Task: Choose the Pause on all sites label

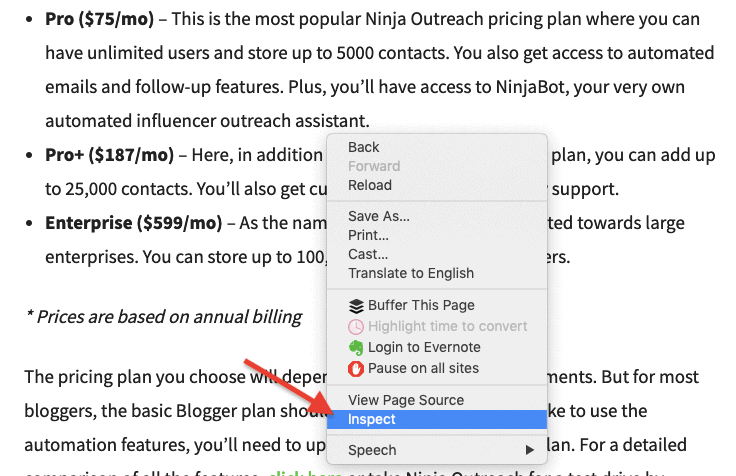Action: click(x=423, y=369)
